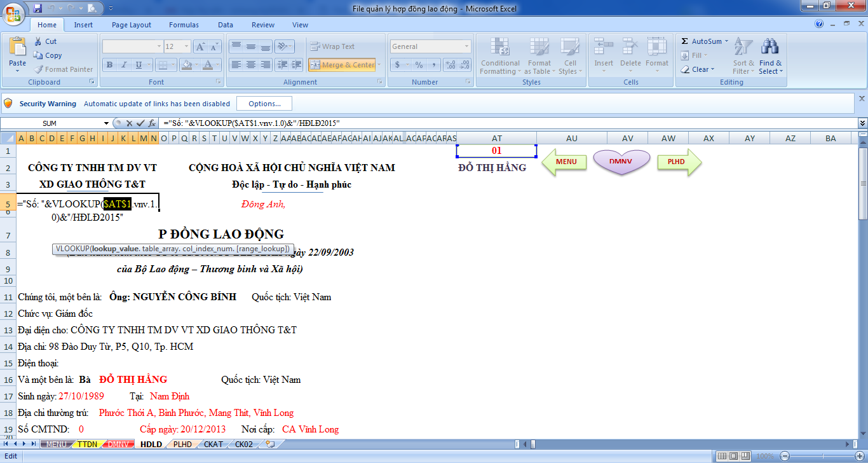This screenshot has width=868, height=463.
Task: Click the Office Button logo
Action: 13,14
